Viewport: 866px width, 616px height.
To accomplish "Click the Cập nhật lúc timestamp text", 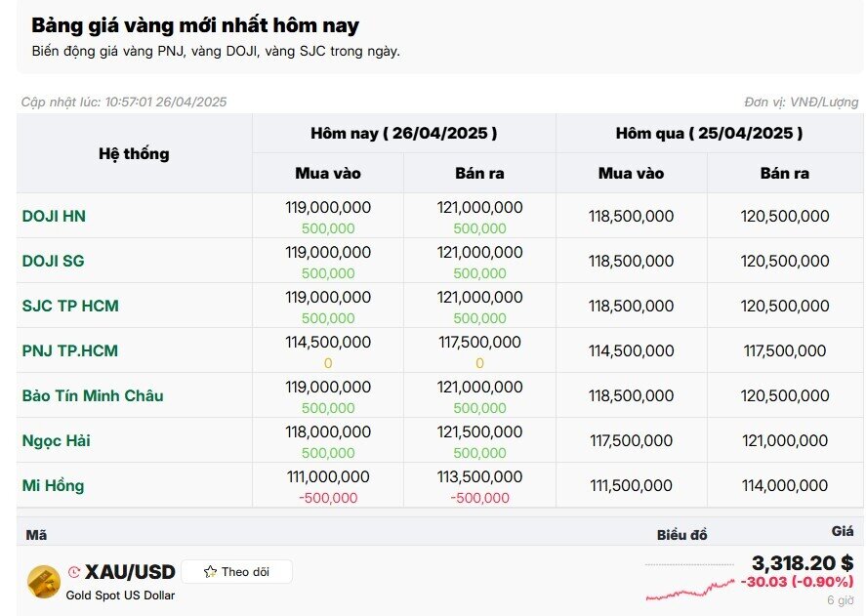I will pyautogui.click(x=124, y=102).
